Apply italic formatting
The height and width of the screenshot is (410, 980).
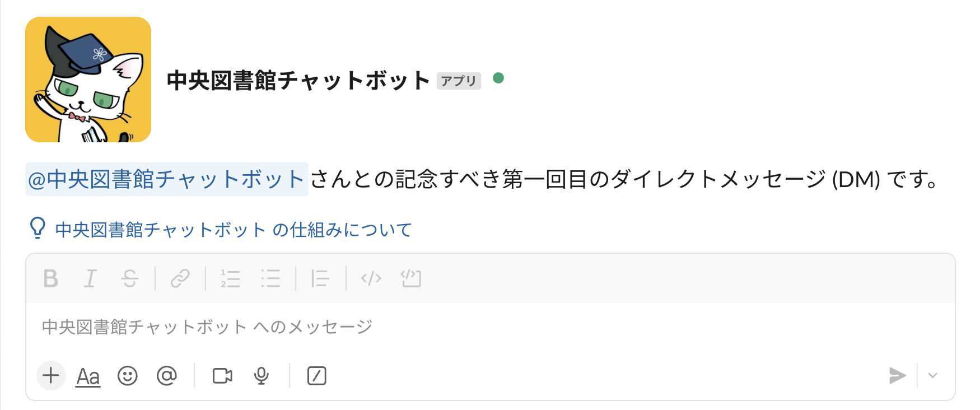click(90, 278)
